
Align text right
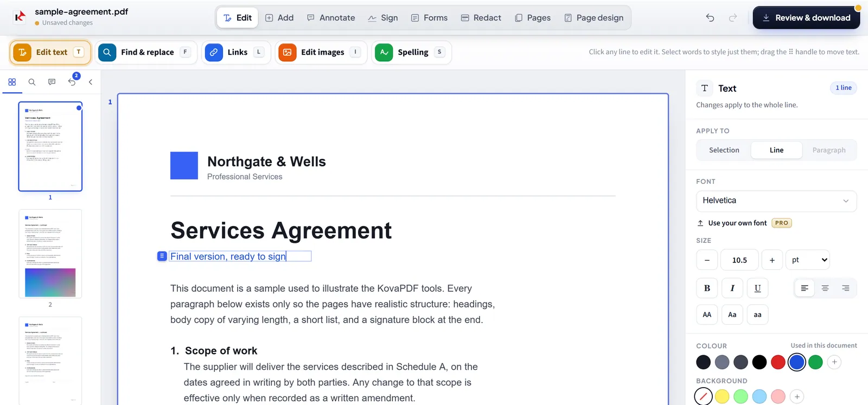tap(846, 288)
